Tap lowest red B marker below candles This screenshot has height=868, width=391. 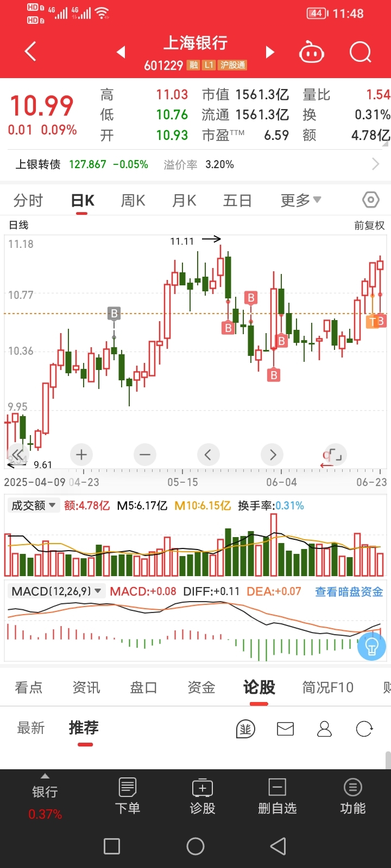click(x=274, y=375)
